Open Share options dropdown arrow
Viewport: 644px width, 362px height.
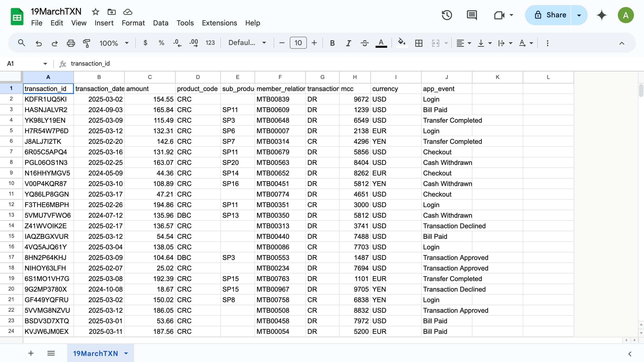click(579, 15)
